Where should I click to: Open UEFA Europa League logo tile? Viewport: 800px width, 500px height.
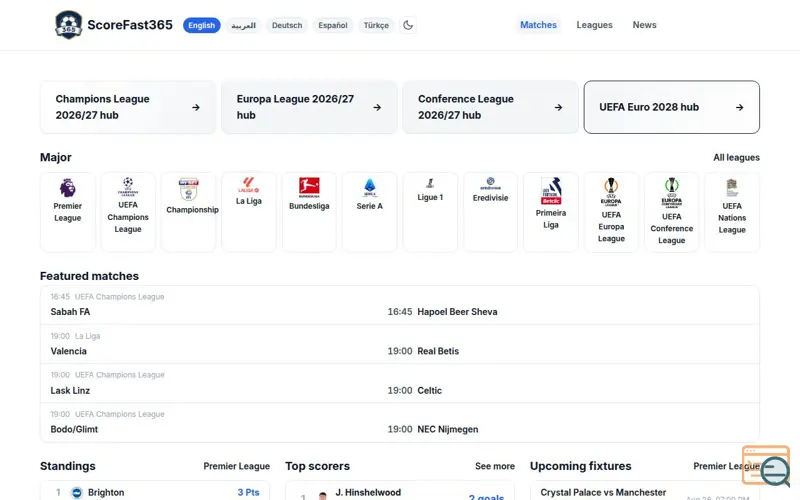(x=611, y=212)
